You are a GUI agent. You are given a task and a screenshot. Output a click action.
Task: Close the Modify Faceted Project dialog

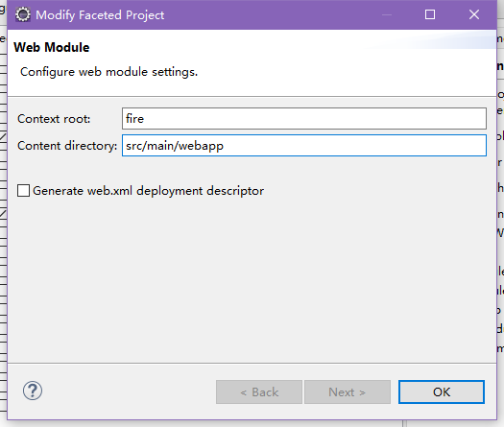[474, 14]
